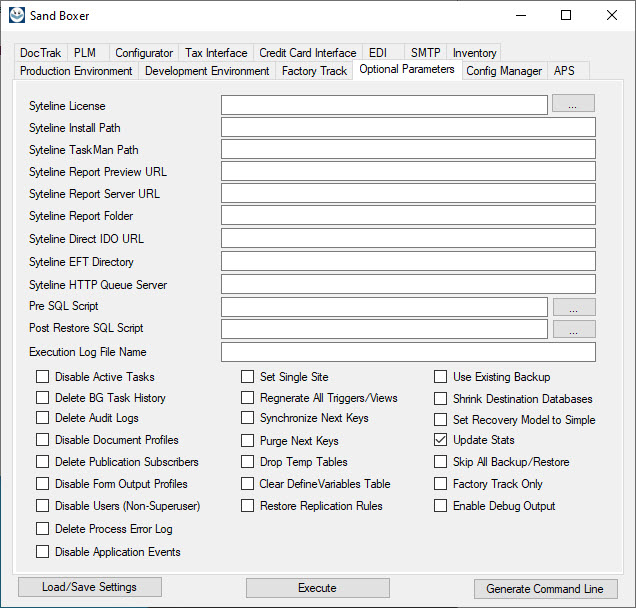Go to the SMTP tab
The image size is (636, 608).
(x=425, y=53)
